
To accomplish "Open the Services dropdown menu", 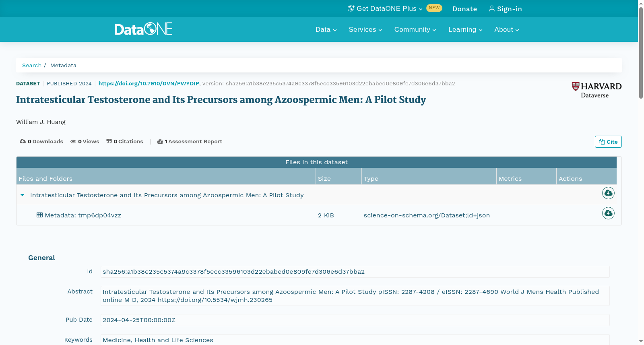I will (365, 29).
